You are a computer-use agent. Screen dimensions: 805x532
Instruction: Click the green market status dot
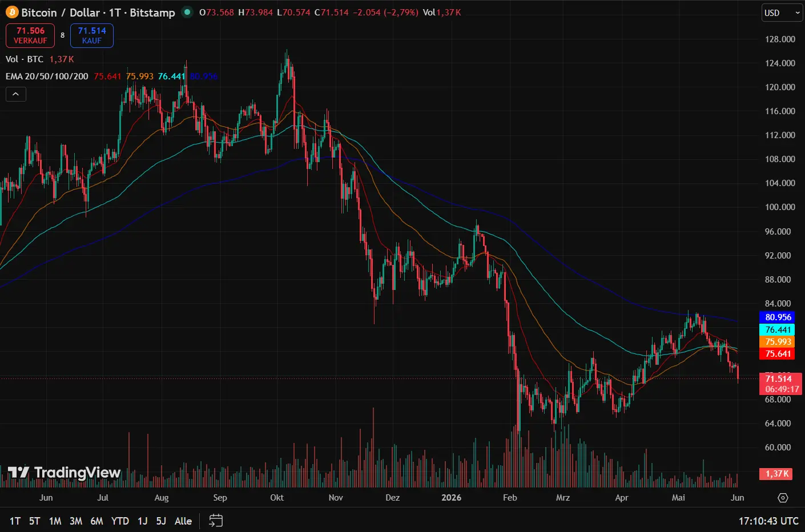coord(187,12)
